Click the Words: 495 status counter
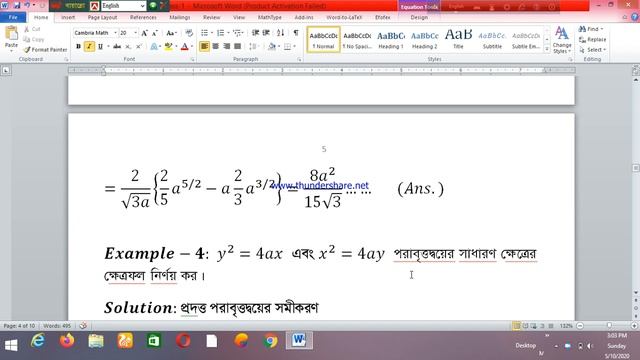Image resolution: width=640 pixels, height=360 pixels. (x=57, y=326)
